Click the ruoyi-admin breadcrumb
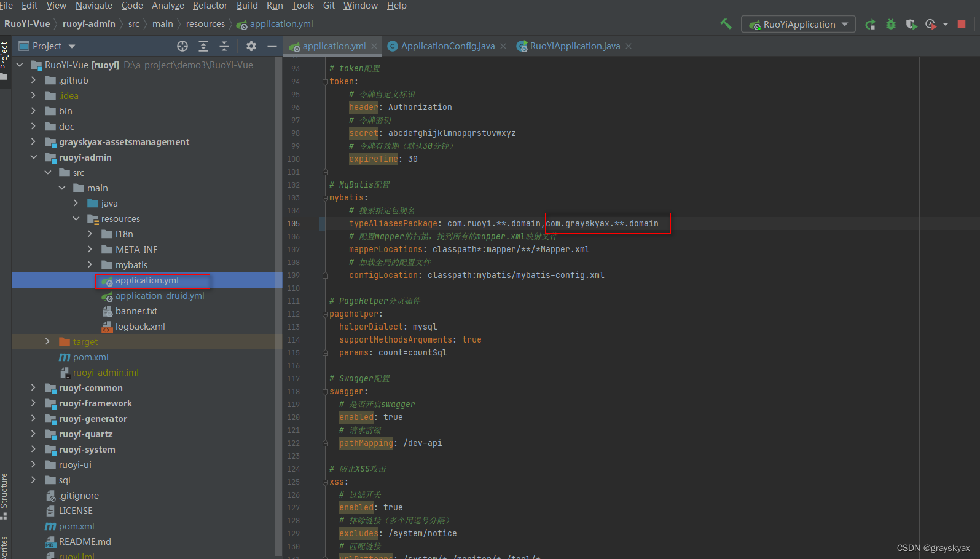Viewport: 980px width, 559px height. point(89,24)
